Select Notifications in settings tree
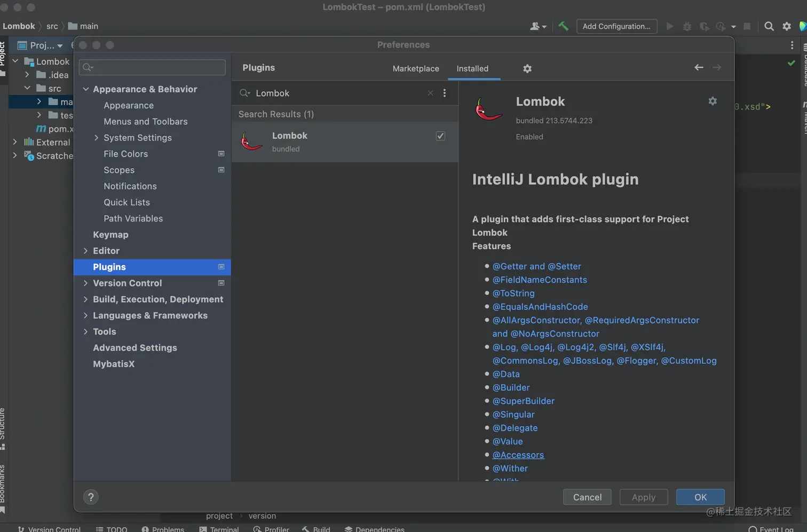The image size is (807, 532). click(130, 186)
